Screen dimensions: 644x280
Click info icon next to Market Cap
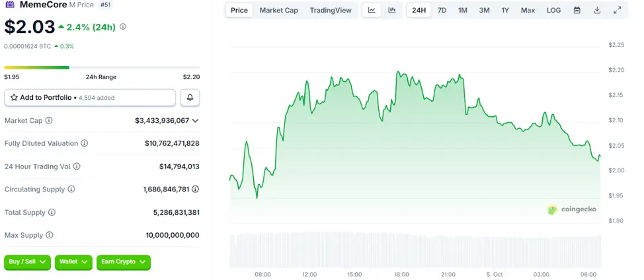(x=49, y=121)
